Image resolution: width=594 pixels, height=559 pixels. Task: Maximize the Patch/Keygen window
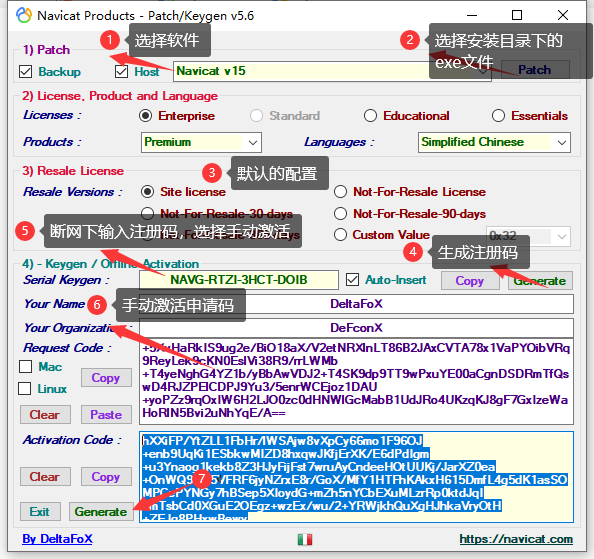(x=517, y=15)
